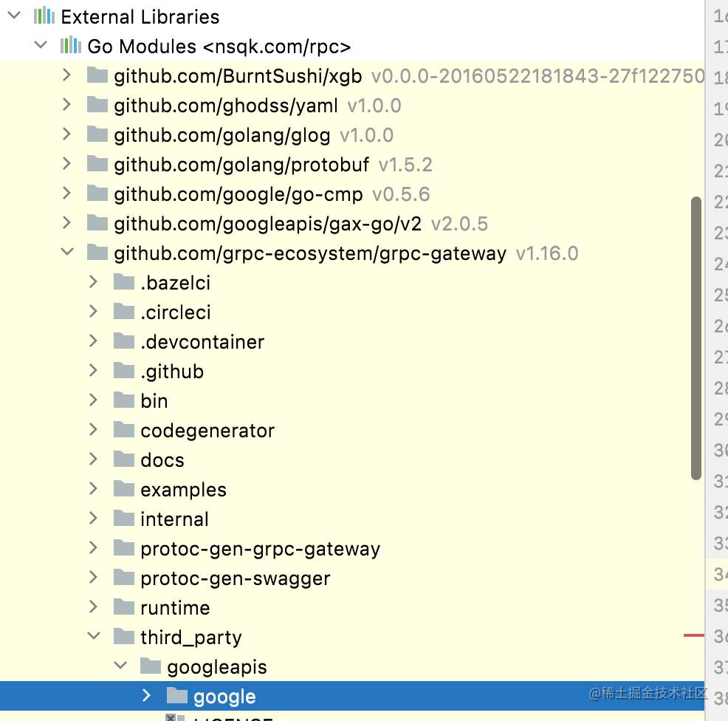Expand the .bazelci folder arrow
The image size is (728, 721).
[x=93, y=281]
